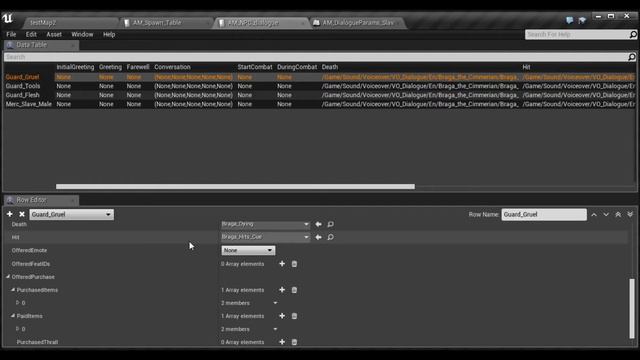Open the File menu
The image size is (640, 360).
(11, 35)
